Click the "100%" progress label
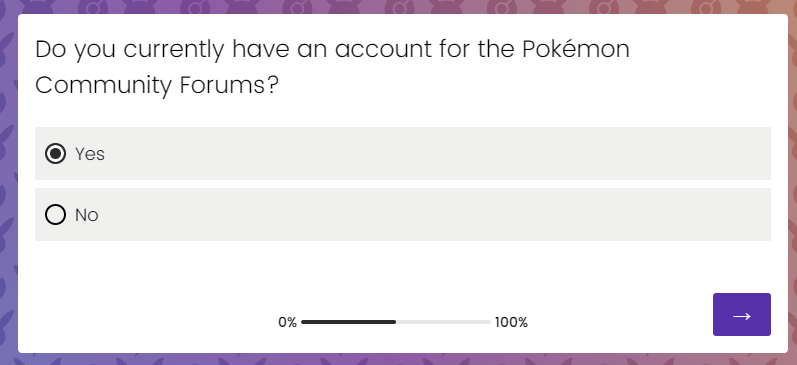The width and height of the screenshot is (797, 365). pos(511,322)
